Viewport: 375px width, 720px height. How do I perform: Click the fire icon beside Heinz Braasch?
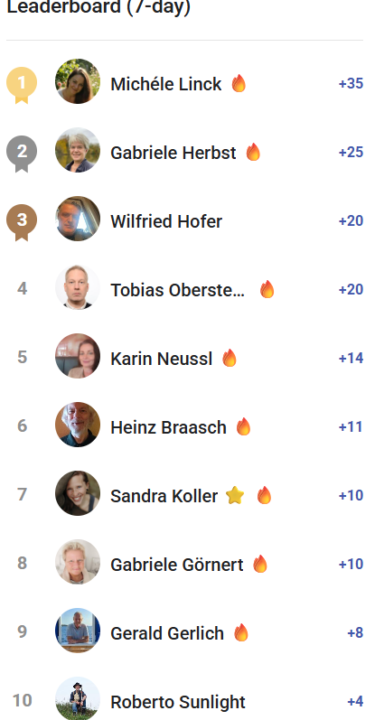[x=243, y=427]
